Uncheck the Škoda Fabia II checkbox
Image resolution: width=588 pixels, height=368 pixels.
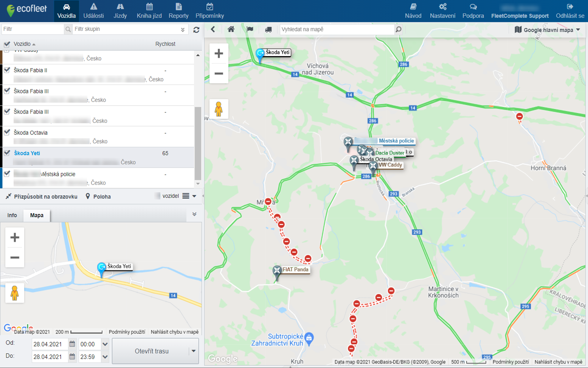tap(7, 70)
